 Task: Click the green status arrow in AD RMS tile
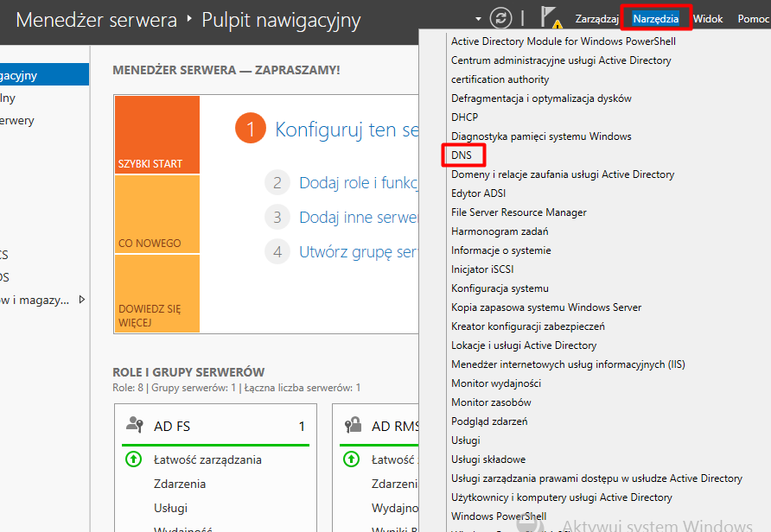pyautogui.click(x=351, y=459)
